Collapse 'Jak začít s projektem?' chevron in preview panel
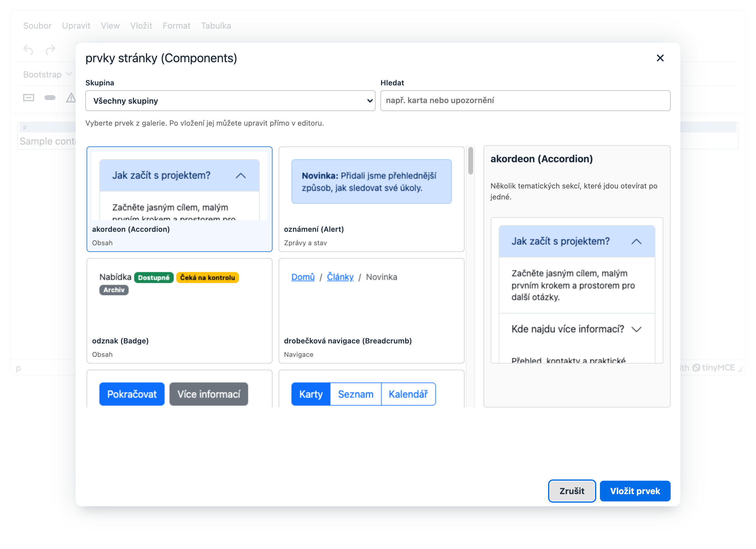The width and height of the screenshot is (756, 549). pyautogui.click(x=636, y=242)
